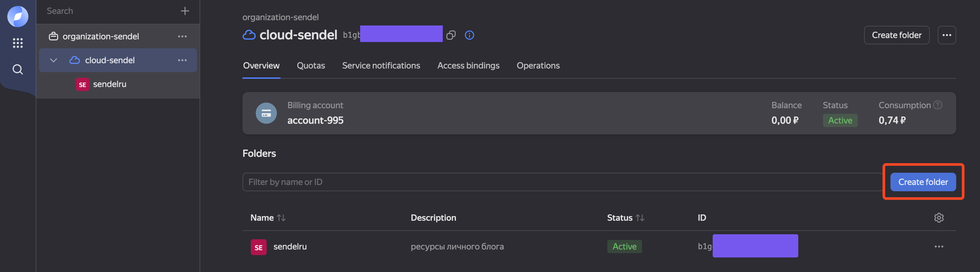Screen dimensions: 980x272
Task: Click the billing account card icon
Action: 266,113
